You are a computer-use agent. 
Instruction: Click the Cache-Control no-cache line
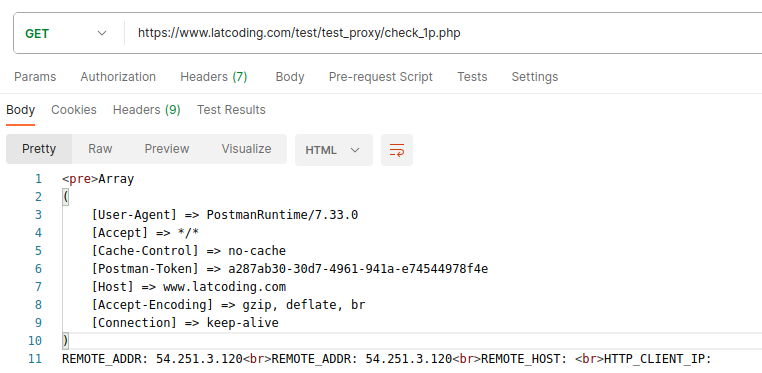pos(189,251)
